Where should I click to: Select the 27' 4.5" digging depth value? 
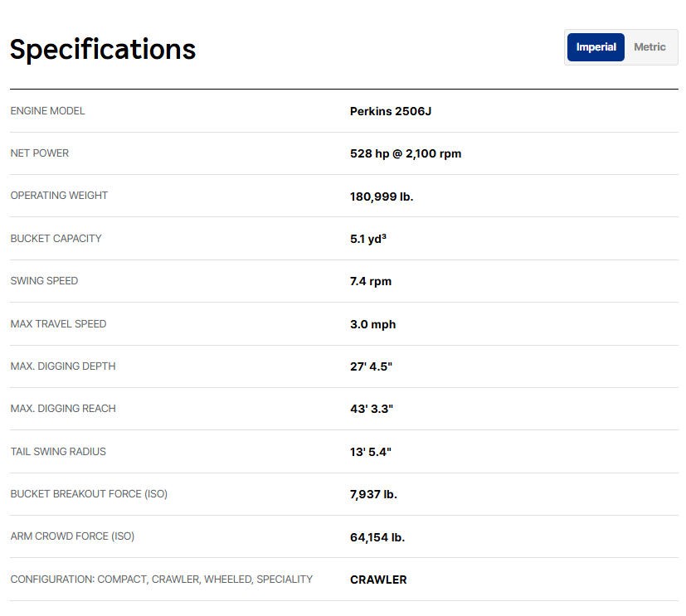pyautogui.click(x=371, y=366)
